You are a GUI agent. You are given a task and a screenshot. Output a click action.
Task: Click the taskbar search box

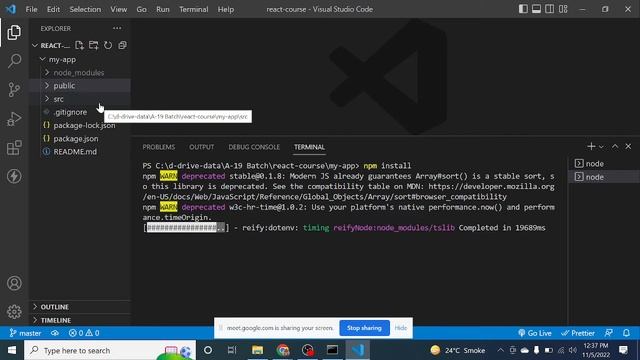(x=110, y=350)
